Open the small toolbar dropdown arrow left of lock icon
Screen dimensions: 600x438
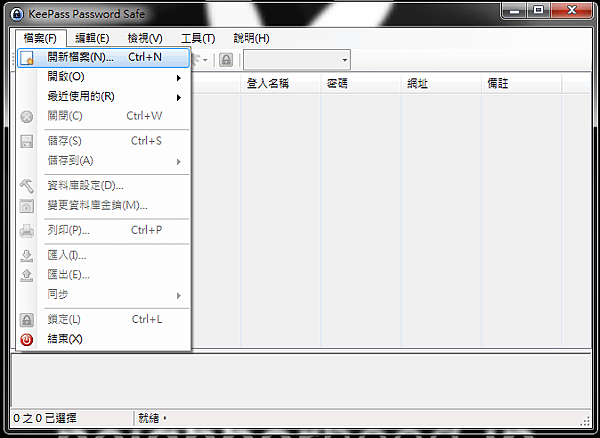[205, 60]
